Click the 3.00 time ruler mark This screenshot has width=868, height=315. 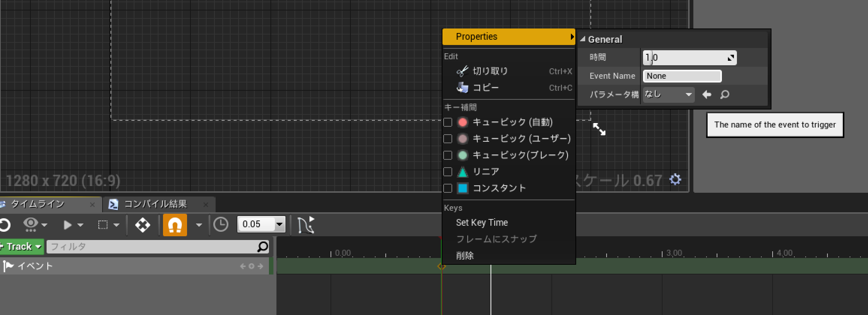pos(674,253)
